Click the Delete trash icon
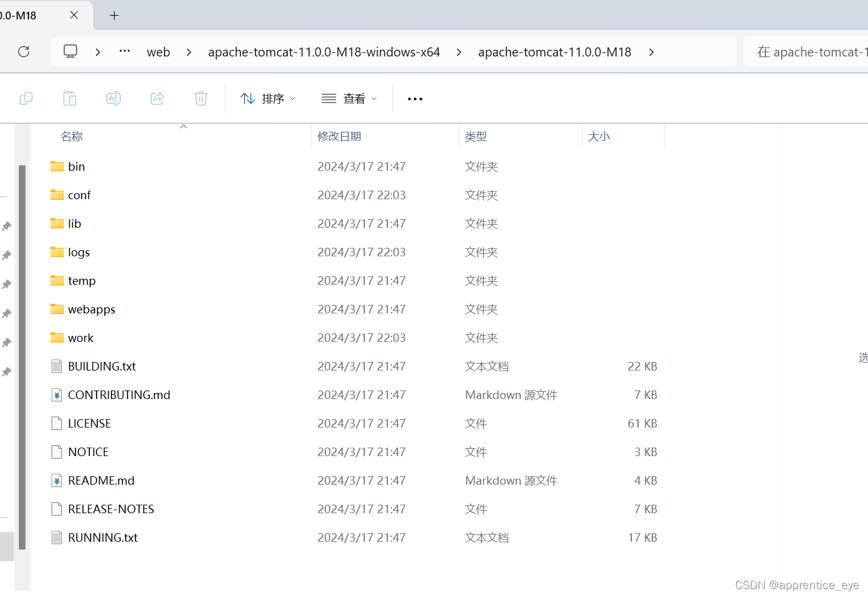868x597 pixels. [x=201, y=98]
